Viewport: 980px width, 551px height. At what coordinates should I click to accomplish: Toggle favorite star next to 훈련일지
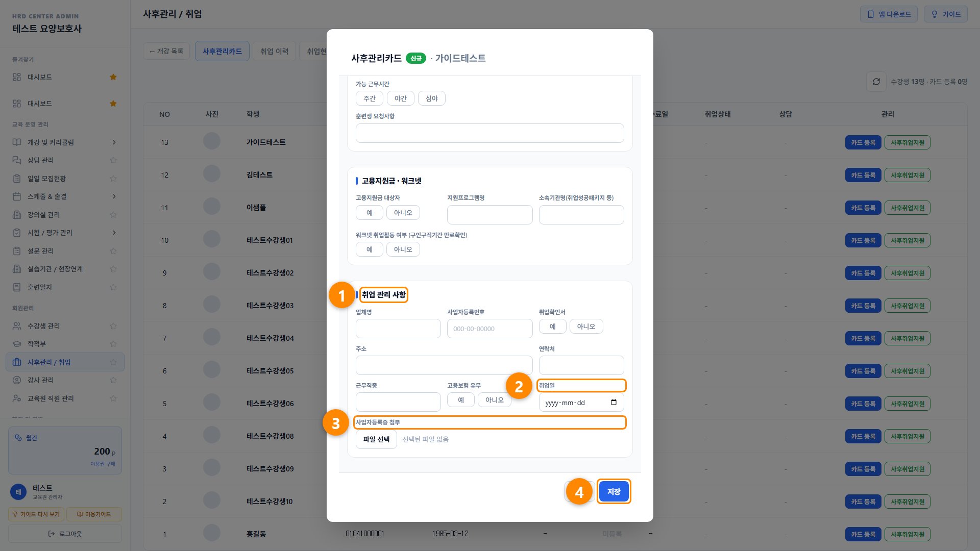113,287
